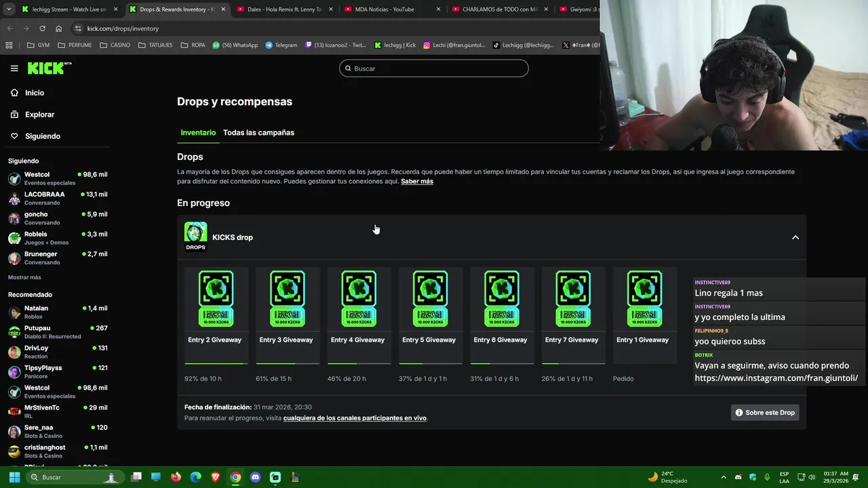The image size is (868, 488).
Task: Open the Telegram bookmark
Action: point(281,45)
